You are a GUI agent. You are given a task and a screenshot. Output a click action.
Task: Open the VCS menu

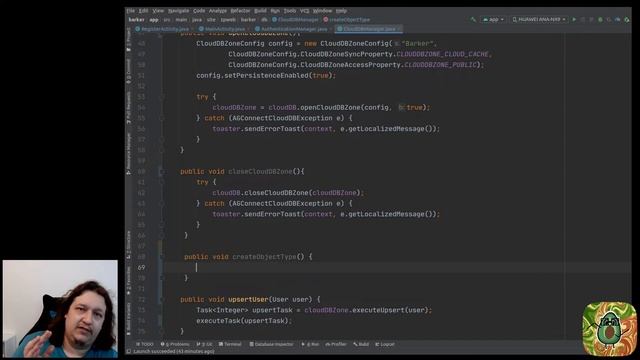click(304, 11)
